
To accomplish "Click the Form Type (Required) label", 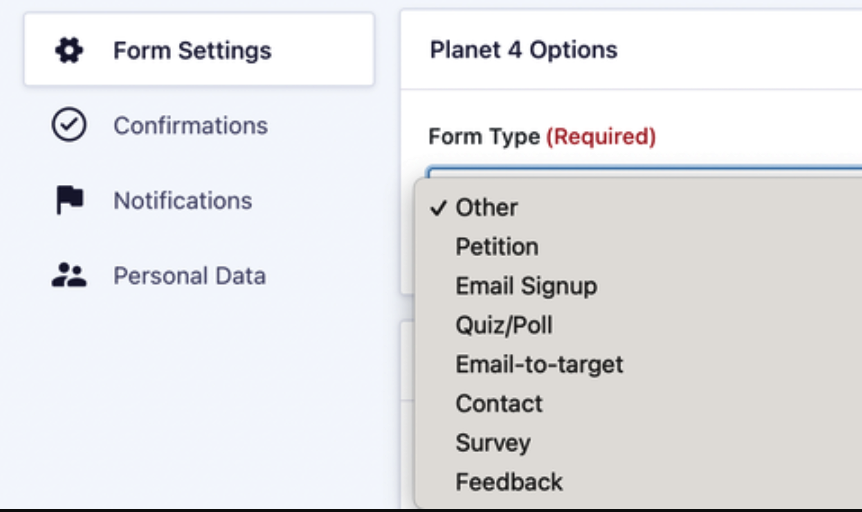I will [x=542, y=136].
